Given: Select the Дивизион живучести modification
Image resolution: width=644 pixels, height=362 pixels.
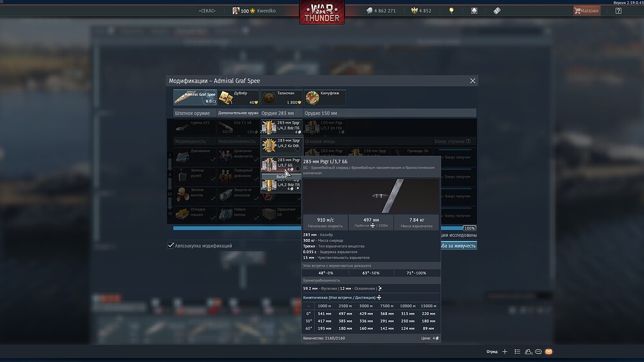Looking at the screenshot, I should 238,156.
